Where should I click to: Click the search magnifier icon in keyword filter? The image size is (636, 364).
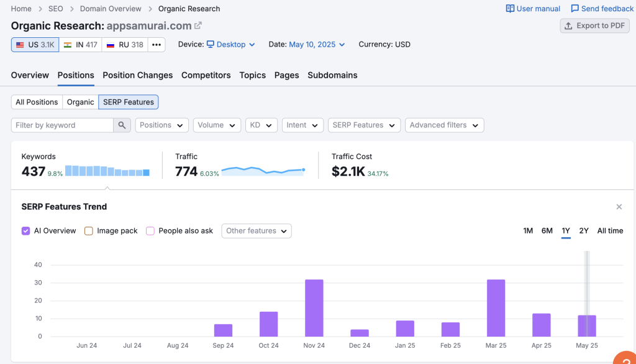122,125
